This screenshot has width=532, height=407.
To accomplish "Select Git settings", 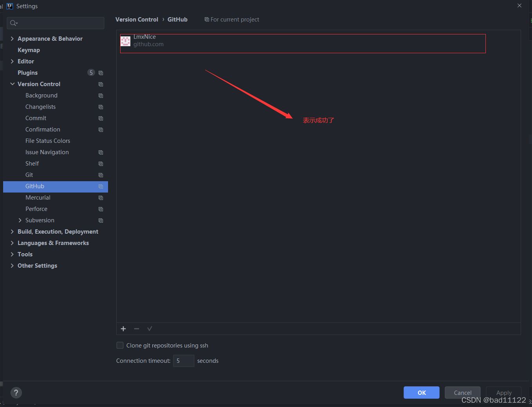I will coord(29,175).
